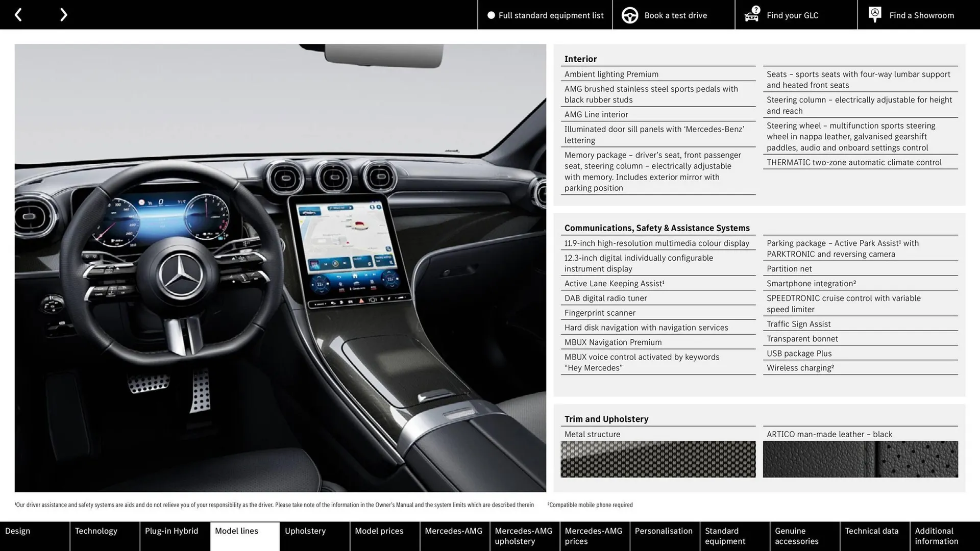Select the Metal structure trim swatch
980x551 pixels.
click(658, 459)
